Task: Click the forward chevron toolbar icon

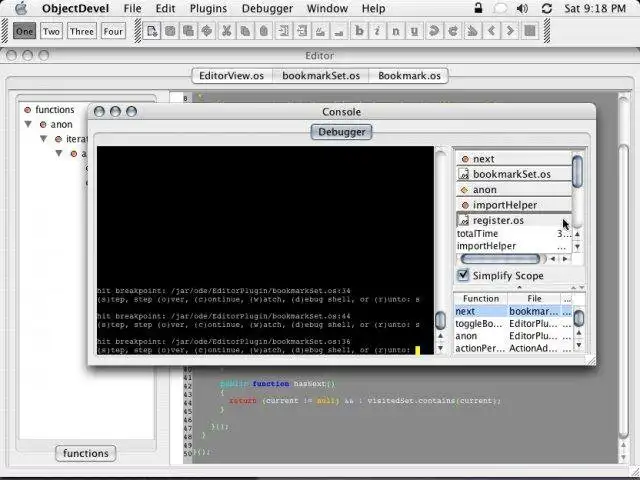Action: (510, 31)
